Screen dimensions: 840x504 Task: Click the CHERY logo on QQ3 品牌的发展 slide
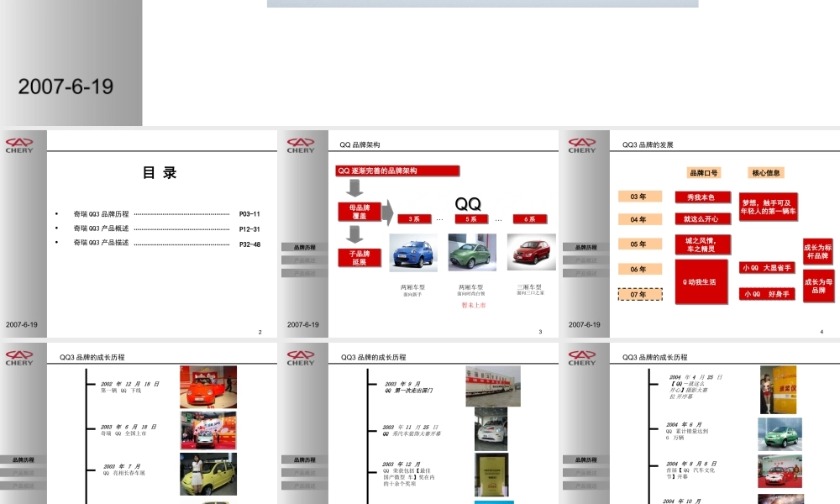tap(582, 145)
